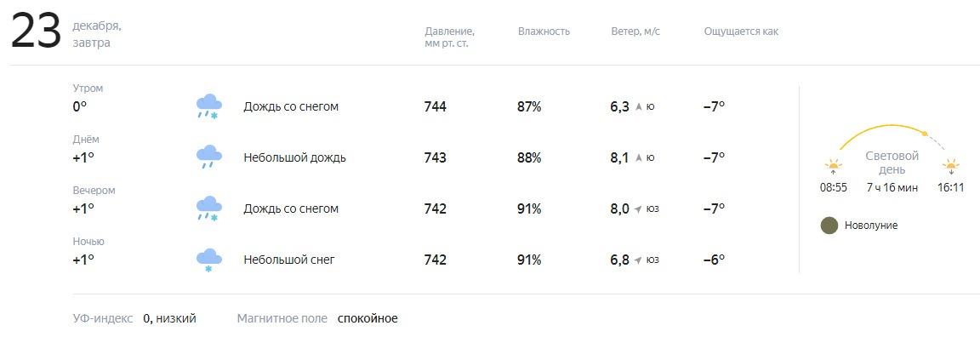Screen dimensions: 980x337
Task: Click the Ветер, м/с column header
Action: click(635, 31)
